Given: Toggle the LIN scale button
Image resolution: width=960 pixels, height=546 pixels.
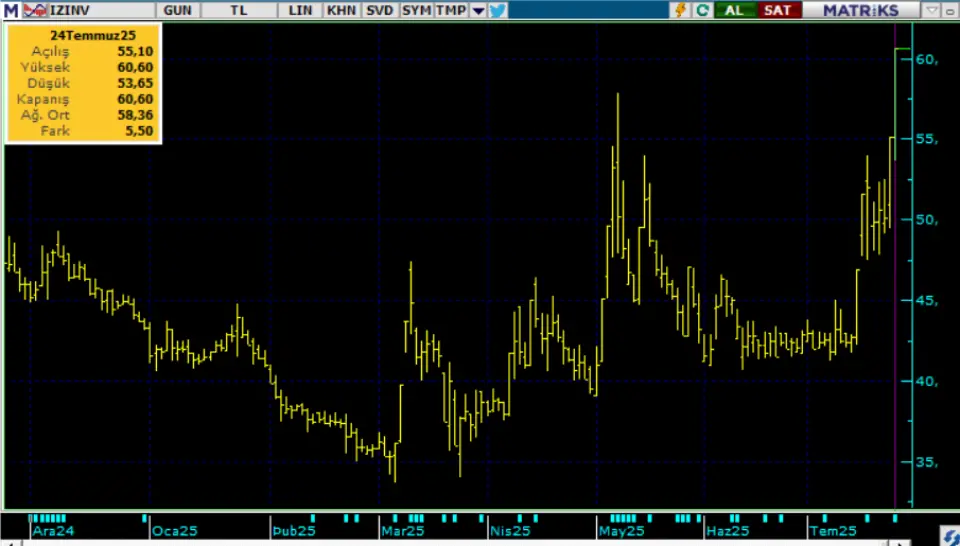Looking at the screenshot, I should pyautogui.click(x=300, y=10).
